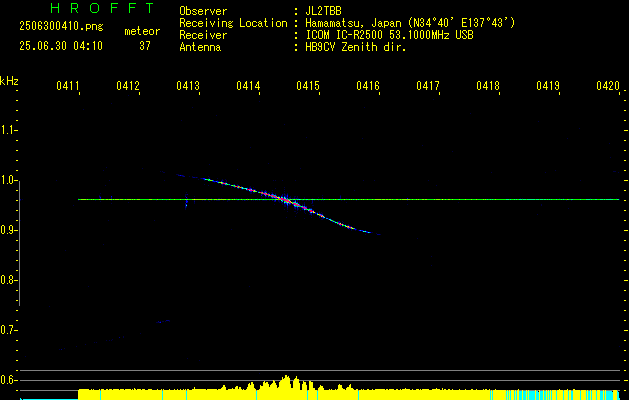Click the 0419 time marker
The width and height of the screenshot is (629, 400).
548,85
